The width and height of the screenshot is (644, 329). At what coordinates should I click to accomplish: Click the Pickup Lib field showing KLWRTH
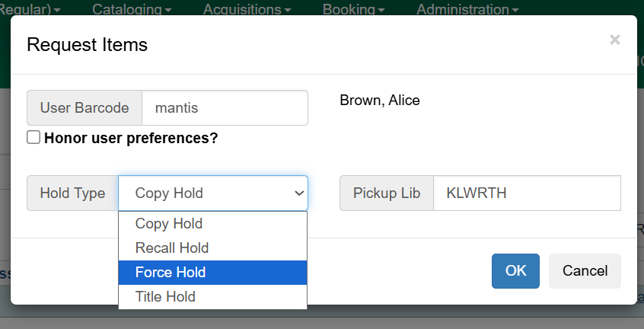526,193
